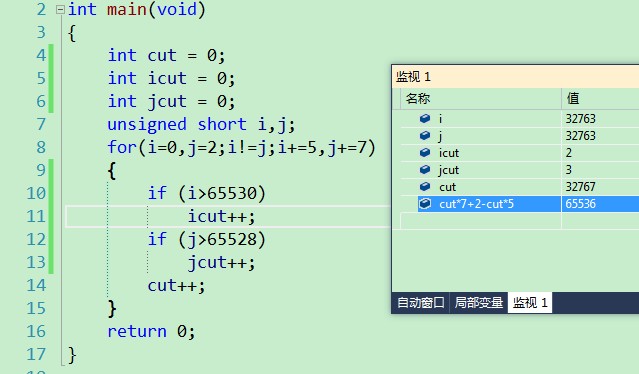Select the variable cube icon for i
Screen dimensions: 639x374
tap(425, 119)
